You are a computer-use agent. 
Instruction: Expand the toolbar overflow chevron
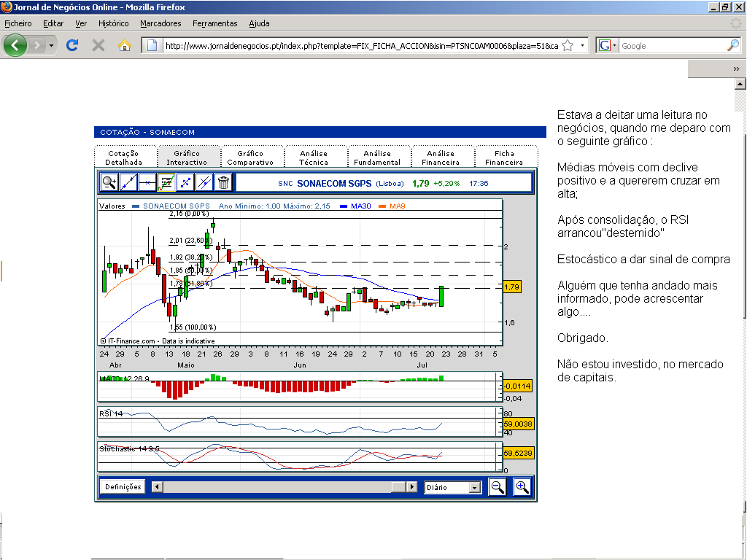point(736,69)
